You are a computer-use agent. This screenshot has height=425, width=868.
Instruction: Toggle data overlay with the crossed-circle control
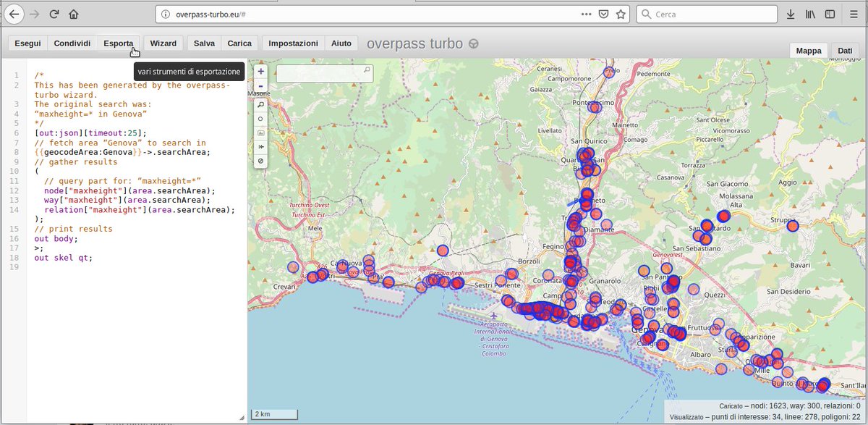(260, 160)
